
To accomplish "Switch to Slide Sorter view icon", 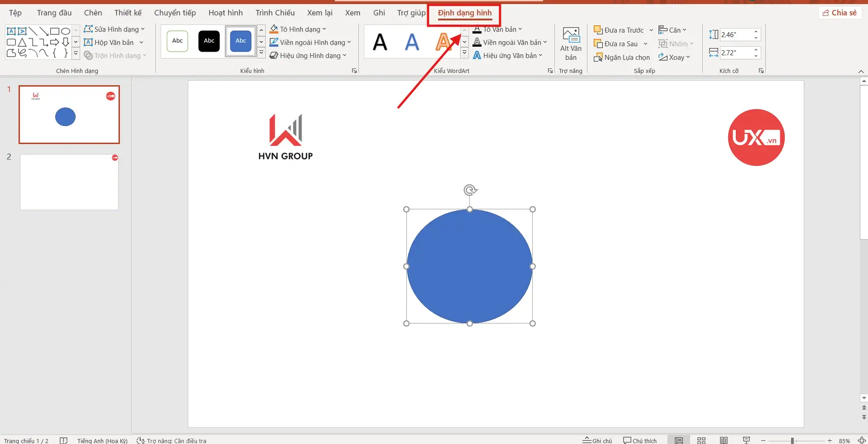I will click(701, 440).
